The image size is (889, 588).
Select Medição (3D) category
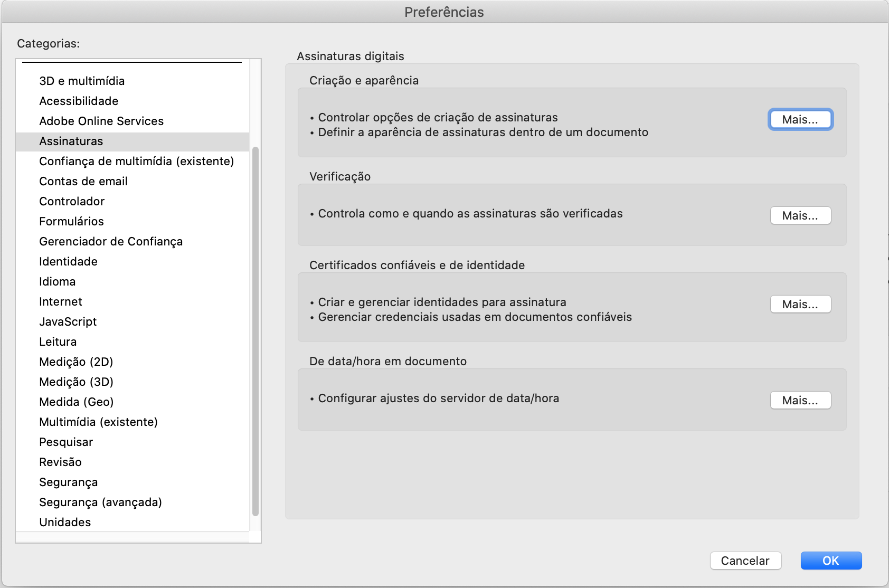[133, 382]
